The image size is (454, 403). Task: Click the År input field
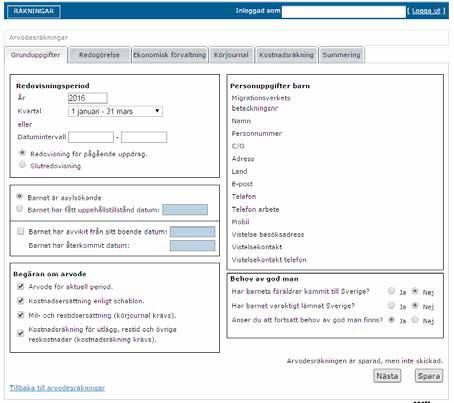click(x=88, y=98)
